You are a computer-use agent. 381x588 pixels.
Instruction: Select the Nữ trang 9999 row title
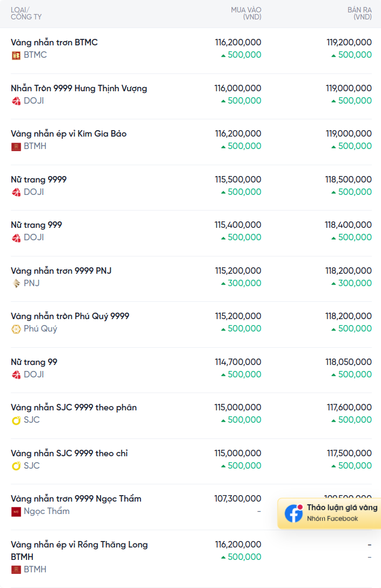click(39, 180)
